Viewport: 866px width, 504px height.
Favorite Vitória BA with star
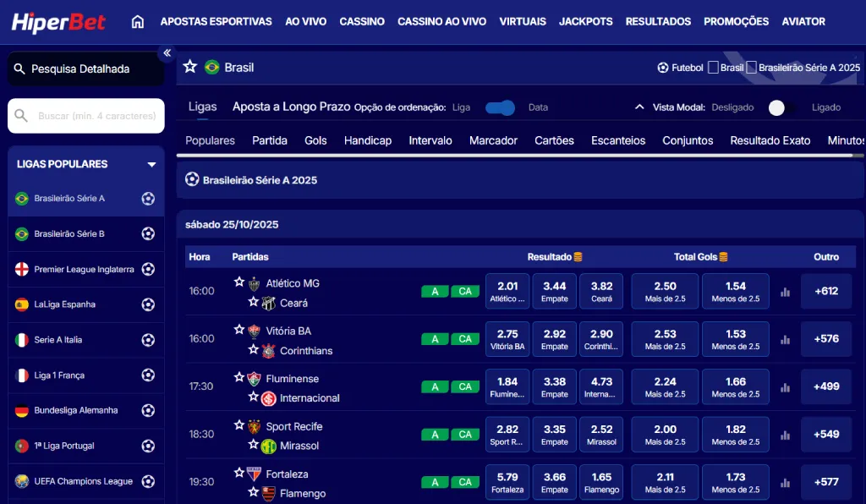[x=239, y=330]
